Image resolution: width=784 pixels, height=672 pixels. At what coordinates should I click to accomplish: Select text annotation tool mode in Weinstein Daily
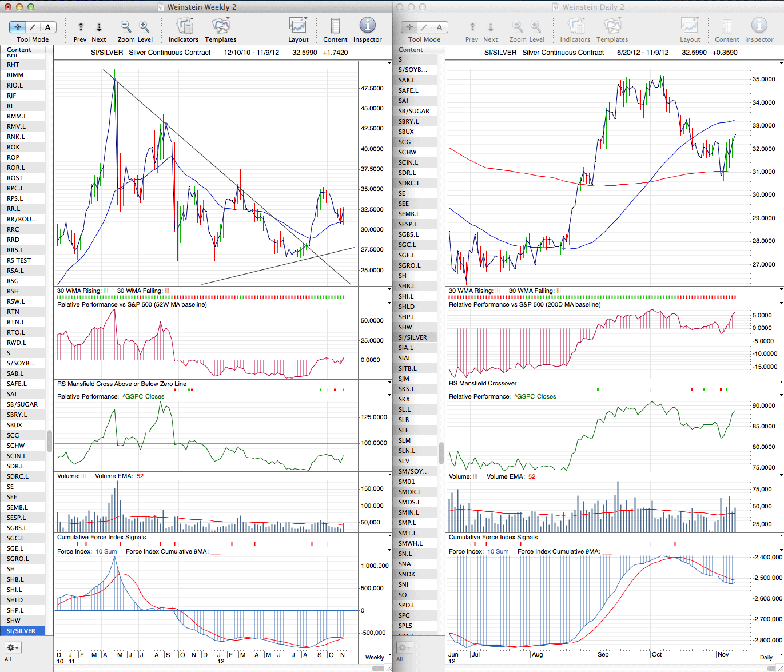pos(440,27)
